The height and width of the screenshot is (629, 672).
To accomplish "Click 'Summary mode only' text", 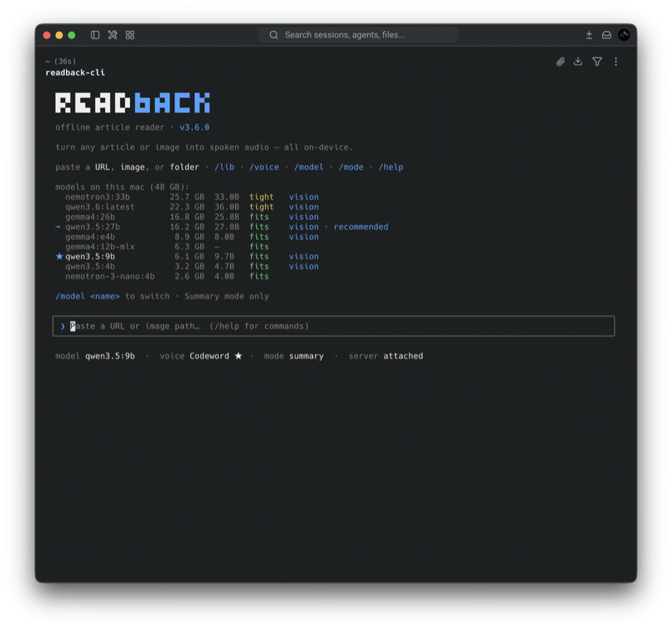I will click(226, 296).
